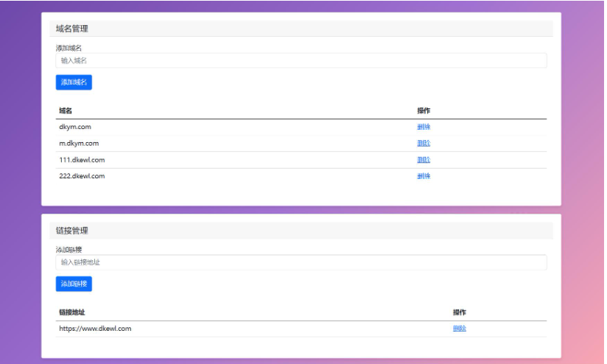This screenshot has height=364, width=607.
Task: Click 操作 column header in link table
Action: click(x=459, y=312)
